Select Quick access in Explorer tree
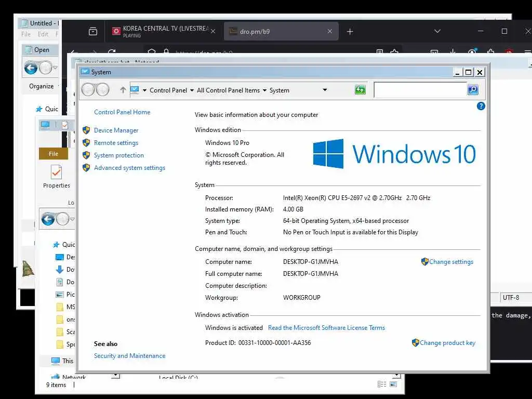The width and height of the screenshot is (532, 399). click(65, 244)
